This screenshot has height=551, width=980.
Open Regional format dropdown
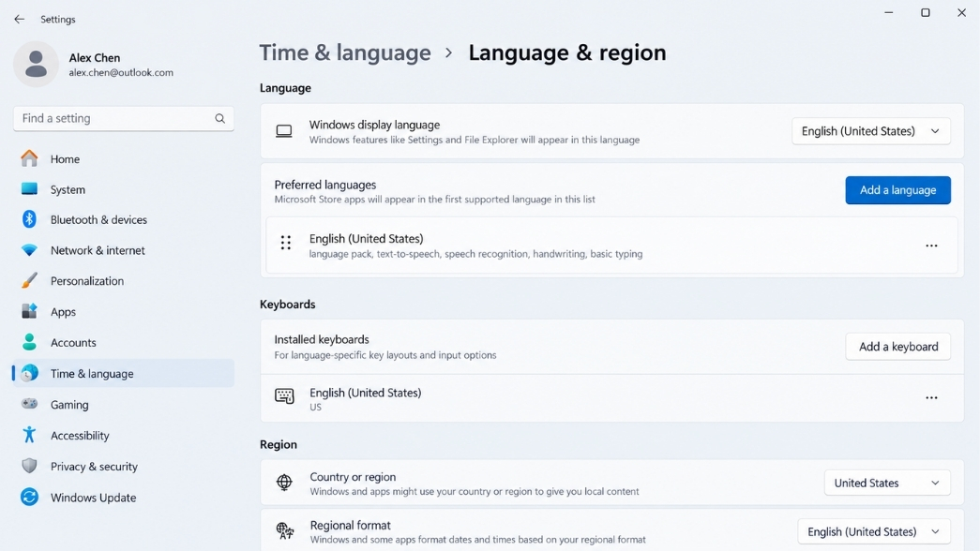[x=874, y=531]
